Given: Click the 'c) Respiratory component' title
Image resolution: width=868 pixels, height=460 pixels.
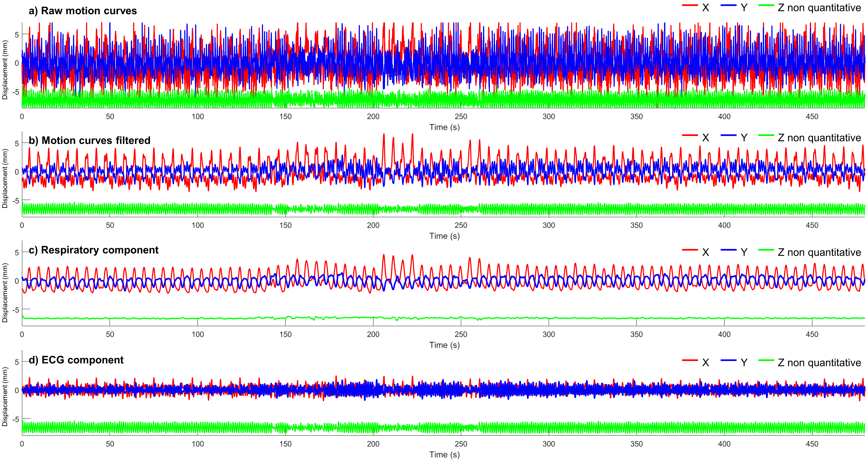Looking at the screenshot, I should coord(94,250).
